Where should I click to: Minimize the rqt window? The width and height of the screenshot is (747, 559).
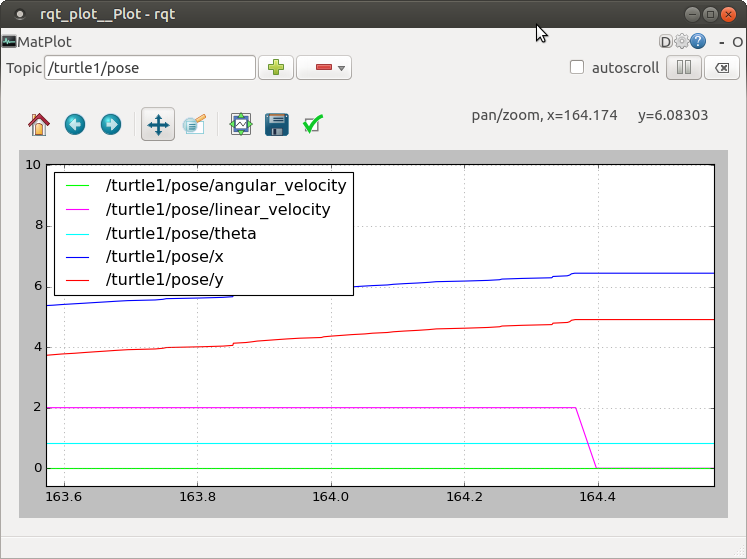coord(692,14)
